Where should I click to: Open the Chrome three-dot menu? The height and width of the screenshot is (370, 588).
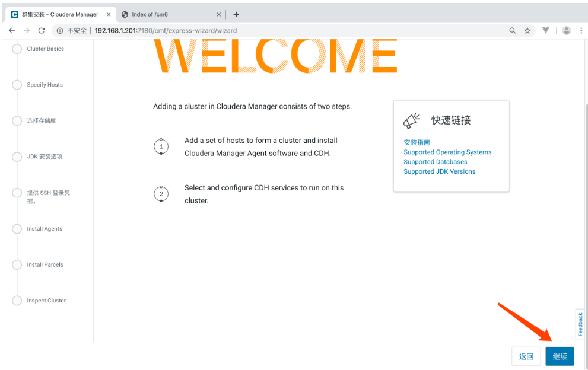pyautogui.click(x=581, y=31)
